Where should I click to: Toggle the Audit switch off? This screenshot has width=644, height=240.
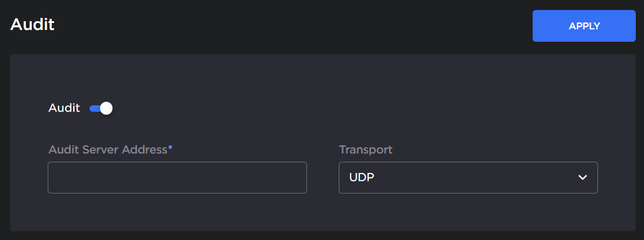coord(101,108)
